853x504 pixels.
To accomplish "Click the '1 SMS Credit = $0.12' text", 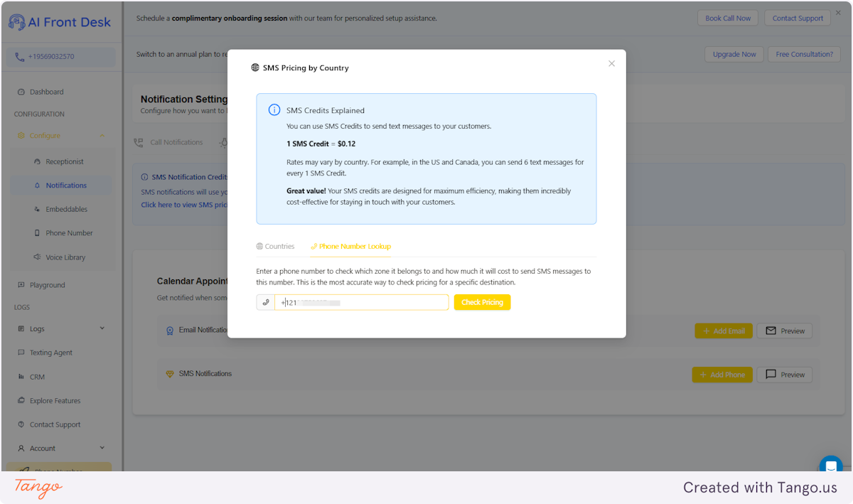I will [321, 144].
